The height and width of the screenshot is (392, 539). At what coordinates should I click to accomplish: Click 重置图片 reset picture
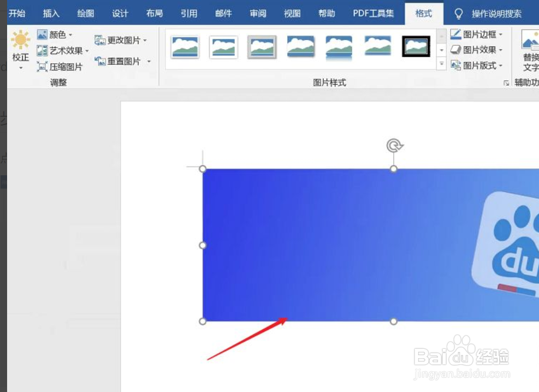123,62
